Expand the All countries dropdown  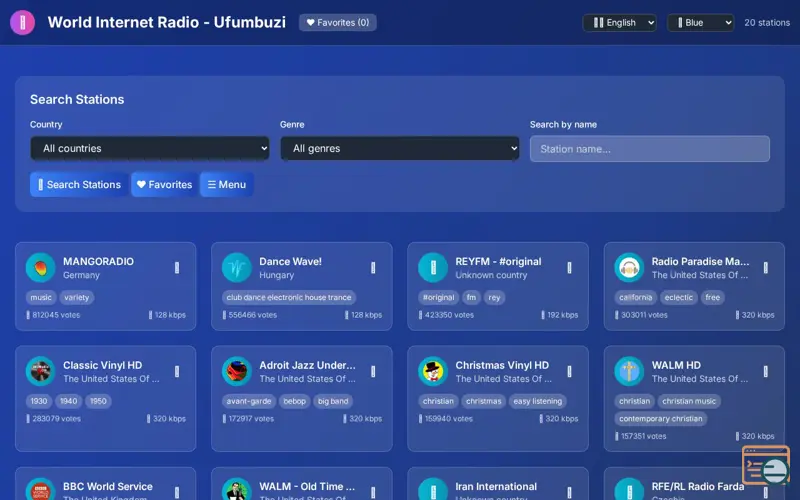(x=149, y=148)
